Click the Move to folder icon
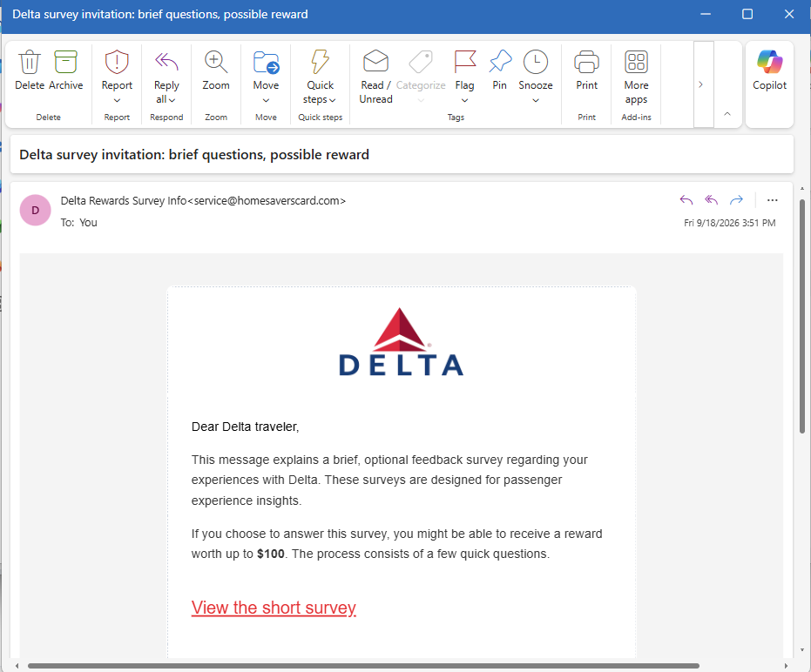811x672 pixels. (x=266, y=63)
